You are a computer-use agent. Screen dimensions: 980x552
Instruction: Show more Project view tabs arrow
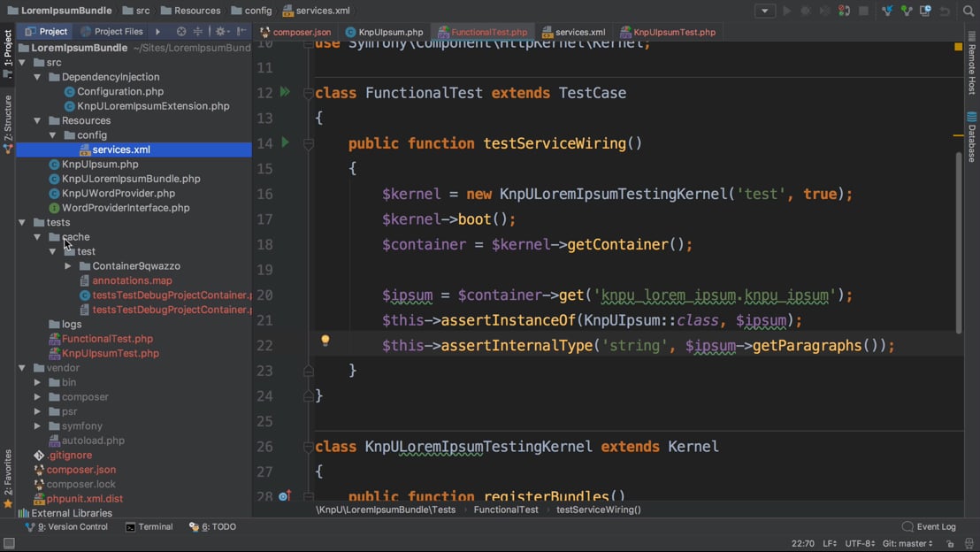(x=157, y=31)
